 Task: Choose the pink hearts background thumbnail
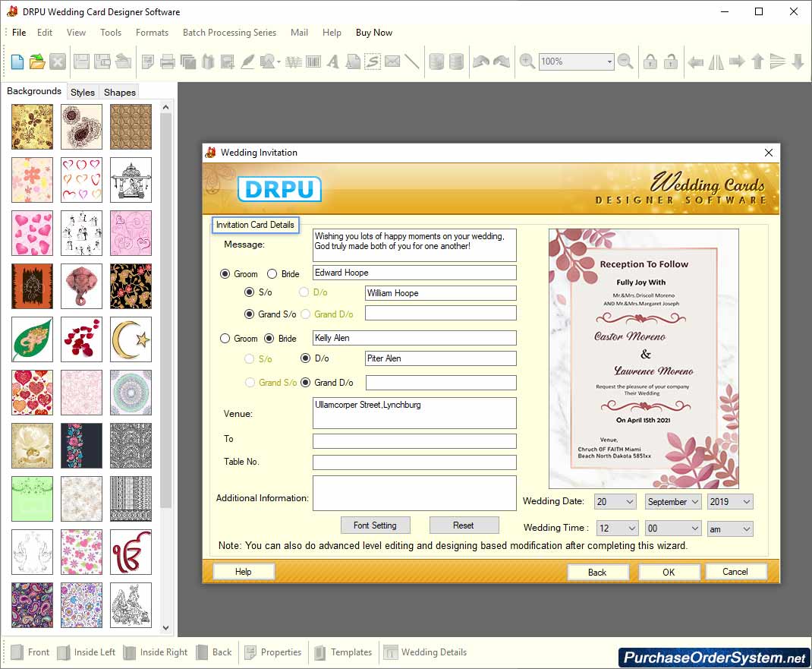[32, 232]
